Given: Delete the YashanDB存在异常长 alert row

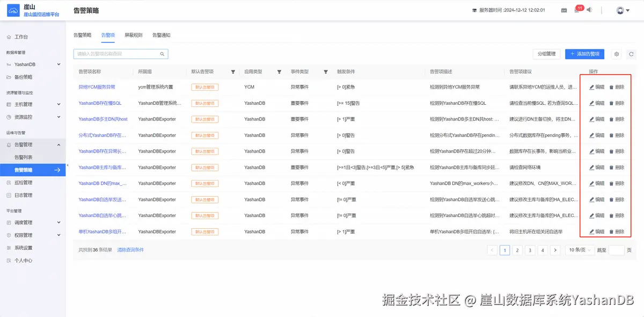Looking at the screenshot, I should [x=617, y=152].
